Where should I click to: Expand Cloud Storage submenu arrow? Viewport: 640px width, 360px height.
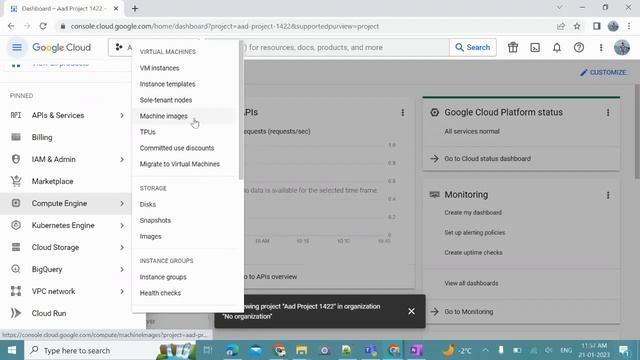point(122,247)
